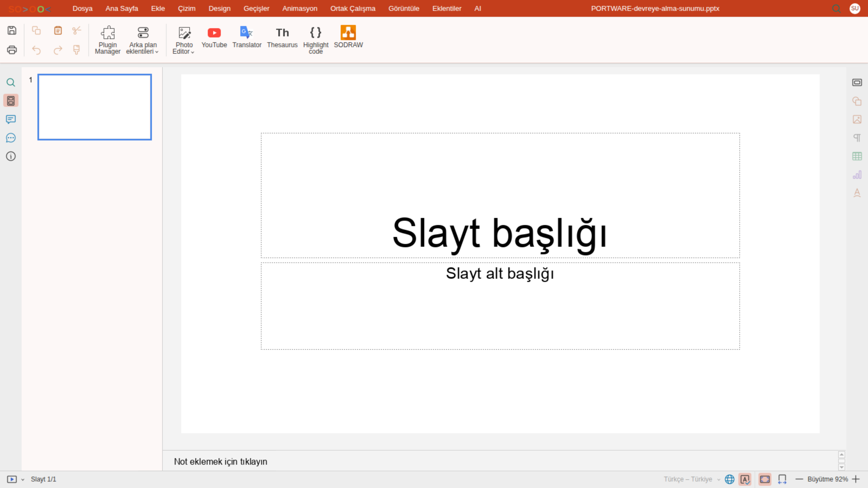Toggle fit to width button
Viewport: 868px width, 488px height.
point(782,479)
